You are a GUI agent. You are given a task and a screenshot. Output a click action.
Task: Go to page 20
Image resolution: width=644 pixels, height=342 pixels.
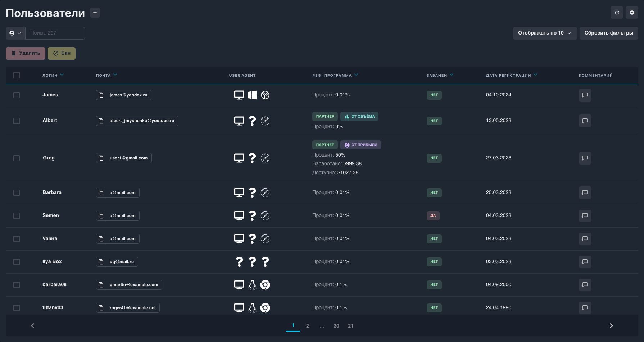(336, 326)
